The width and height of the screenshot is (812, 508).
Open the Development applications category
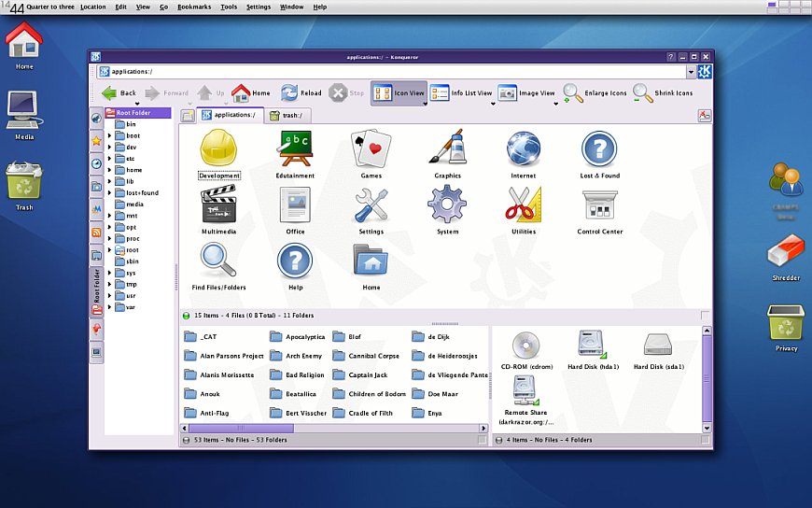click(218, 148)
